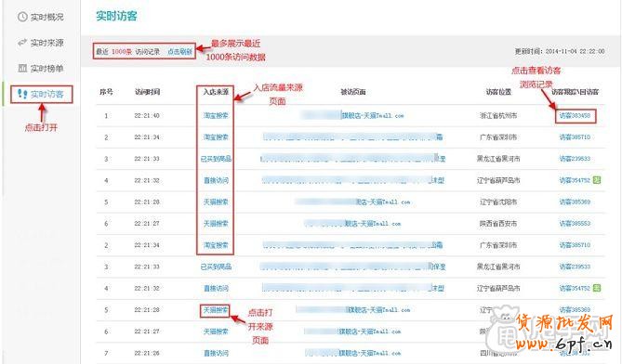622x364 pixels.
Task: Click the table icon beside 实时榜单
Action: point(22,68)
